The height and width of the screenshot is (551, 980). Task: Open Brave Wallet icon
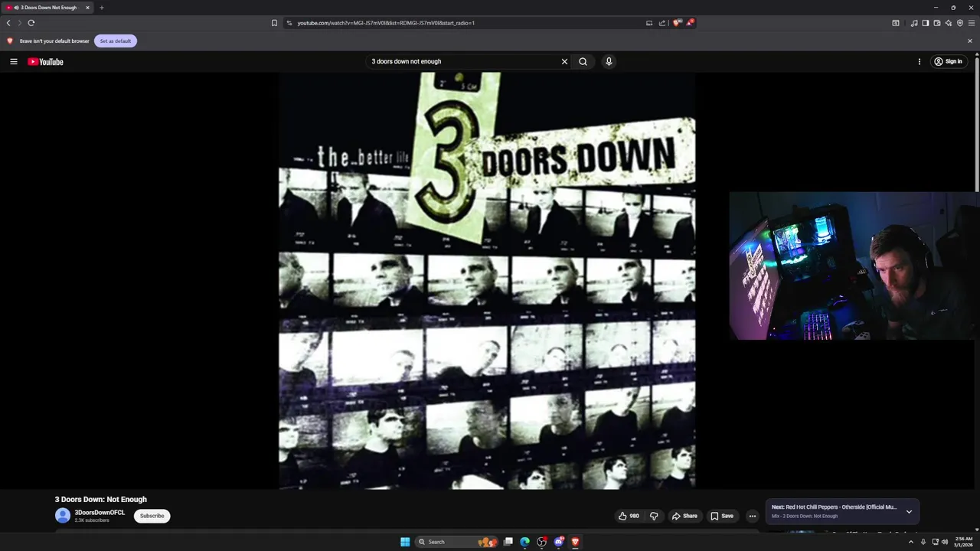point(937,23)
